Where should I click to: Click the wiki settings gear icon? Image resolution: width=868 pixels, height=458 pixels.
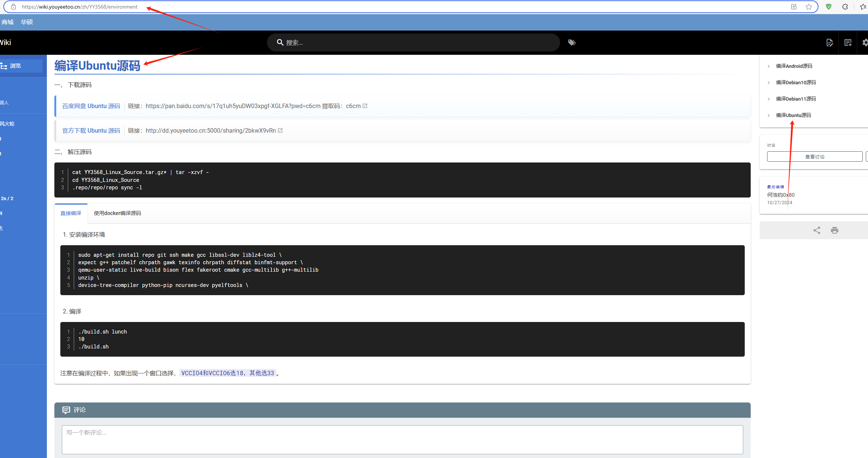point(865,43)
